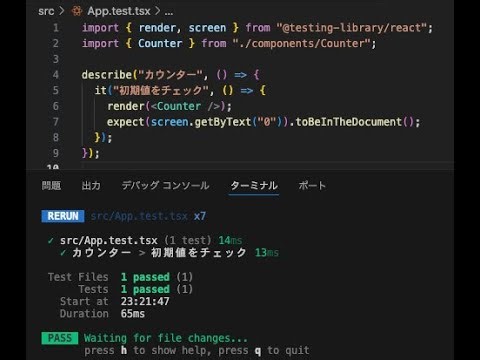The height and width of the screenshot is (360, 480).
Task: Click the "@testing-library/react" import string
Action: 352,28
